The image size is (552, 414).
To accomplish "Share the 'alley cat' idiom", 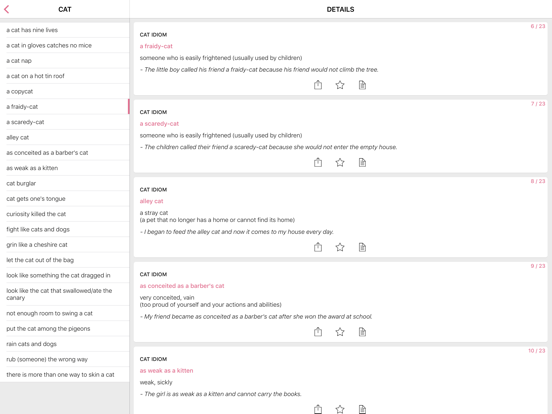I will click(x=318, y=247).
